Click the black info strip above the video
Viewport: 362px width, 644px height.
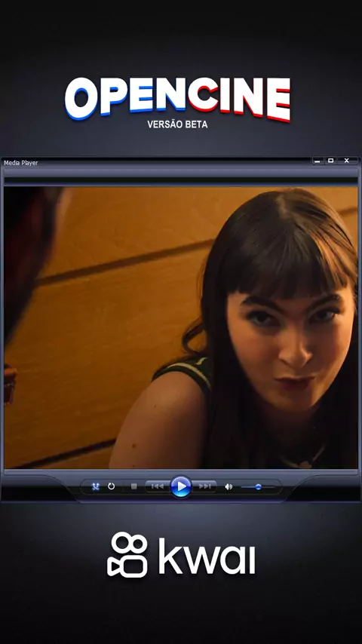[x=181, y=180]
